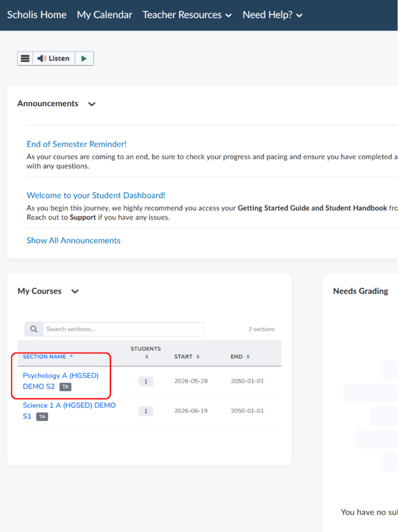Collapse the Announcements panel chevron
The width and height of the screenshot is (398, 532).
91,104
